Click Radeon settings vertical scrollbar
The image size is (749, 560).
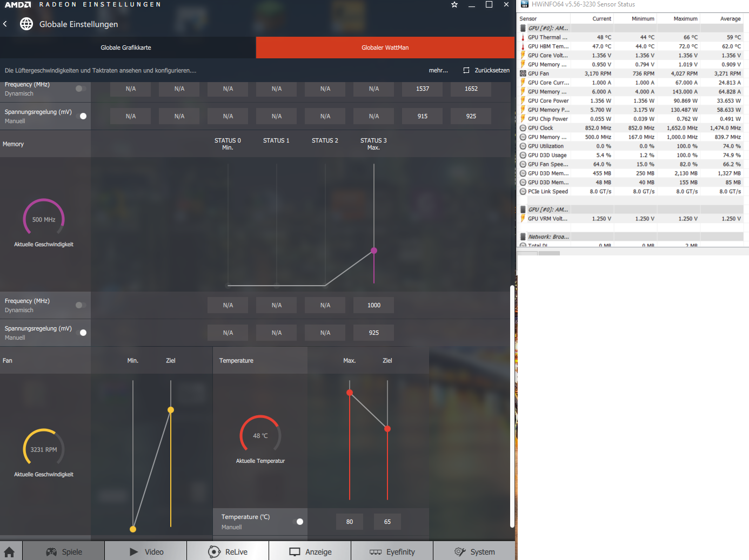tap(512, 407)
